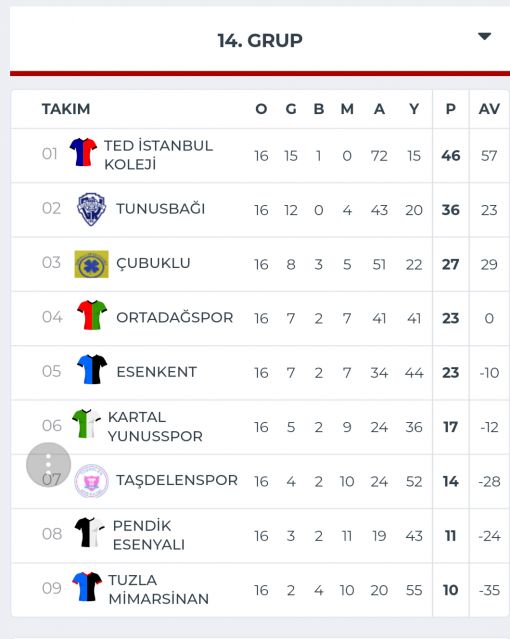Click the TED İstanbul Koleji jersey icon

click(x=83, y=152)
